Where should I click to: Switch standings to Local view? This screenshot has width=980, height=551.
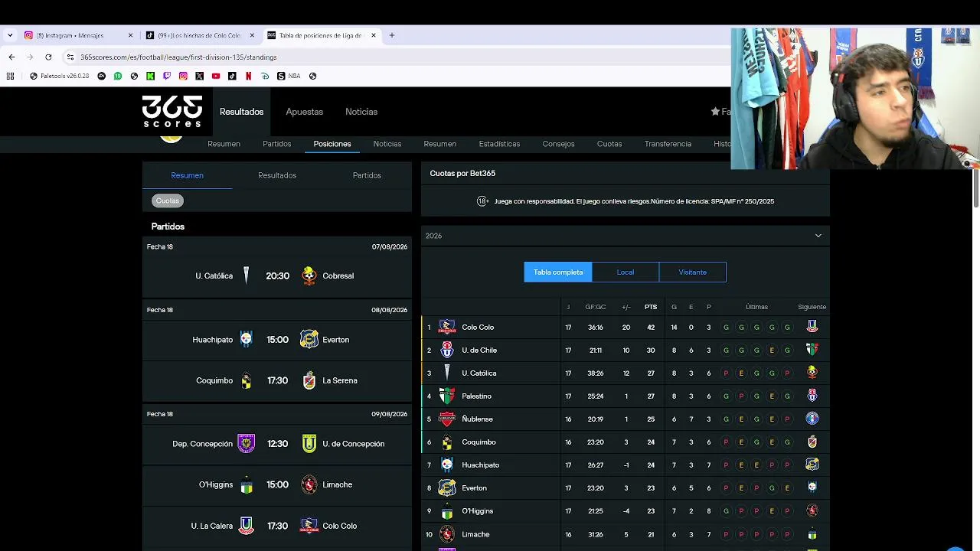pyautogui.click(x=626, y=272)
